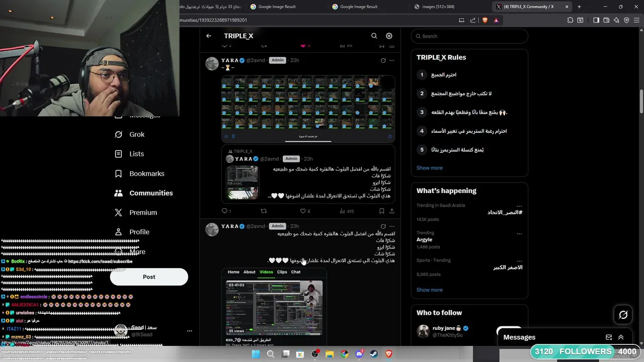644x362 pixels.
Task: Open Discord from taskbar
Action: pyautogui.click(x=359, y=354)
